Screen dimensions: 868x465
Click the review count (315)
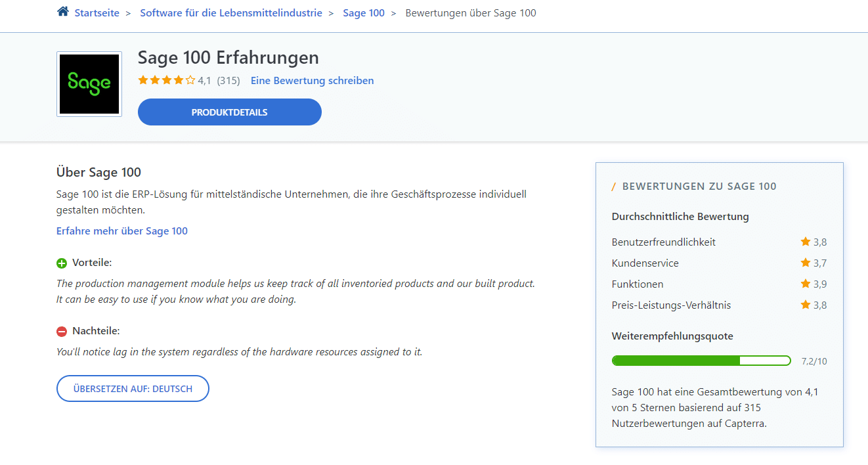click(x=228, y=81)
